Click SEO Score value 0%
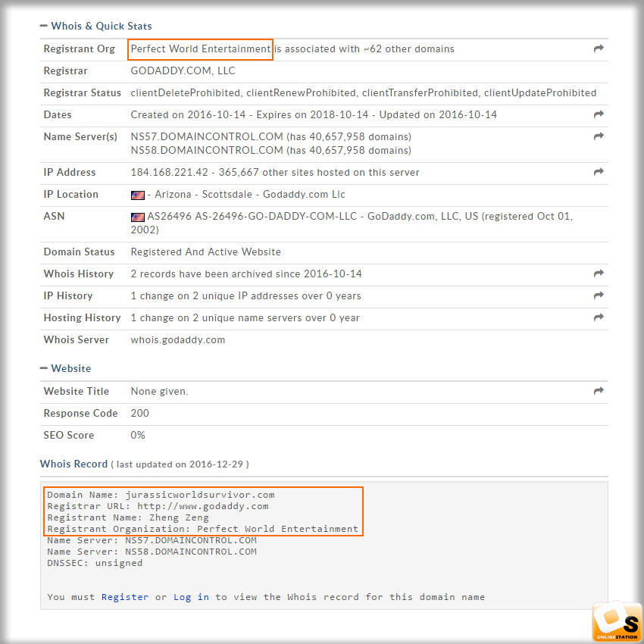This screenshot has height=644, width=644. [x=138, y=435]
